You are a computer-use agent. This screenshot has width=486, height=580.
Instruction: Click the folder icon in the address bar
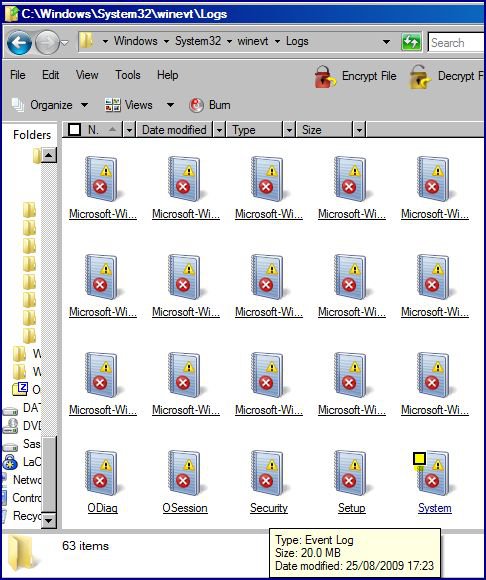[87, 41]
